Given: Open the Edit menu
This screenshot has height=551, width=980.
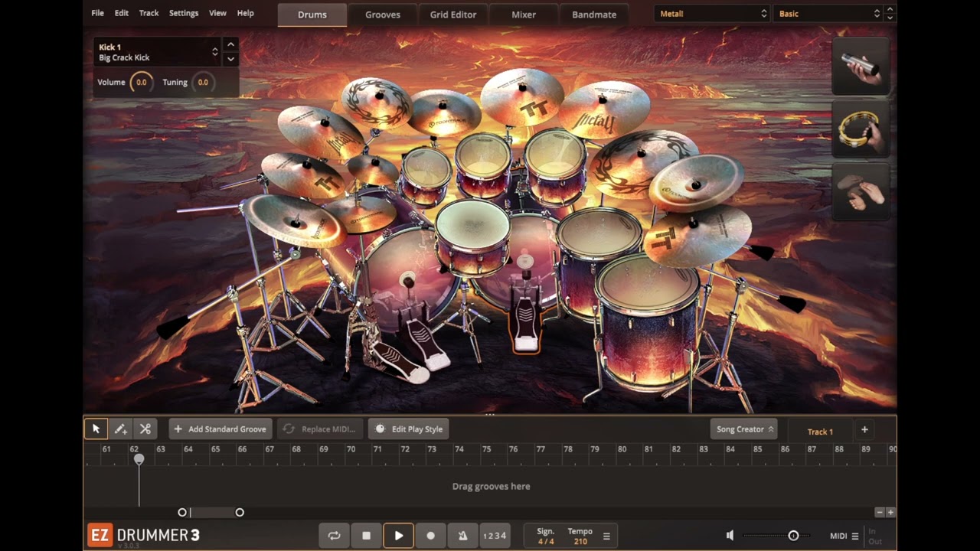Looking at the screenshot, I should click(122, 13).
